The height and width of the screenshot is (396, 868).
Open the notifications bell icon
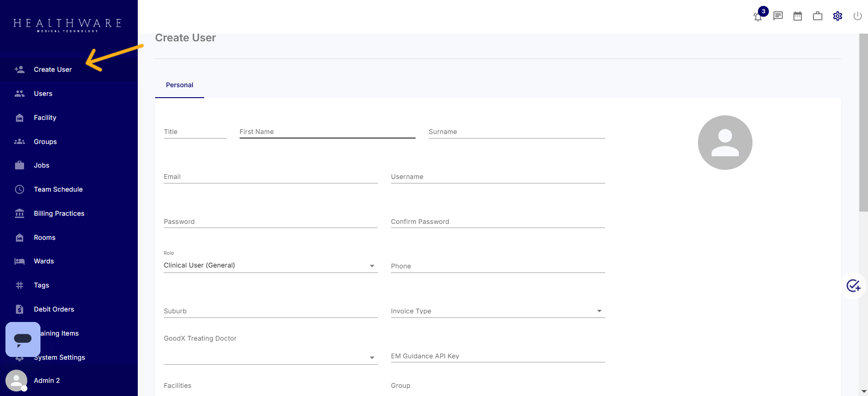758,17
